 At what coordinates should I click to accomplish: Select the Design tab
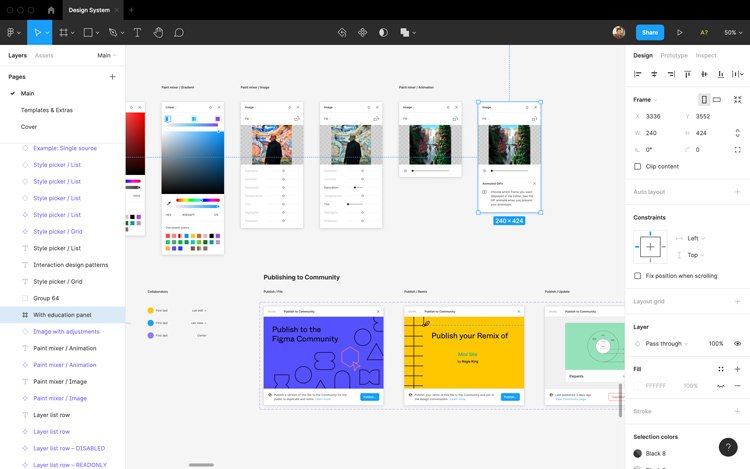coord(643,55)
